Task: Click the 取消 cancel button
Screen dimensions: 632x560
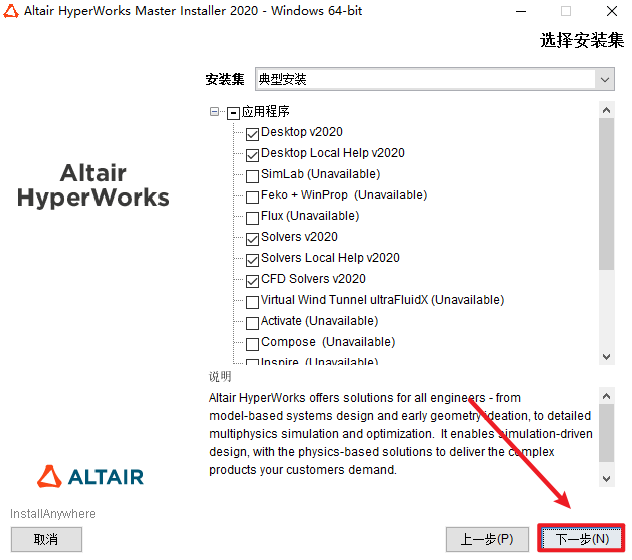Action: (x=46, y=539)
